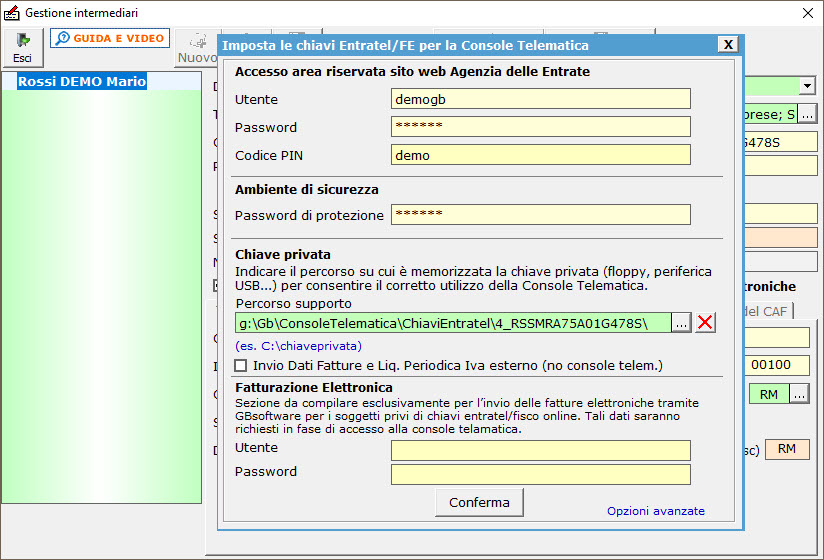824x560 pixels.
Task: Close the Gestione intermediari window
Action: point(807,13)
